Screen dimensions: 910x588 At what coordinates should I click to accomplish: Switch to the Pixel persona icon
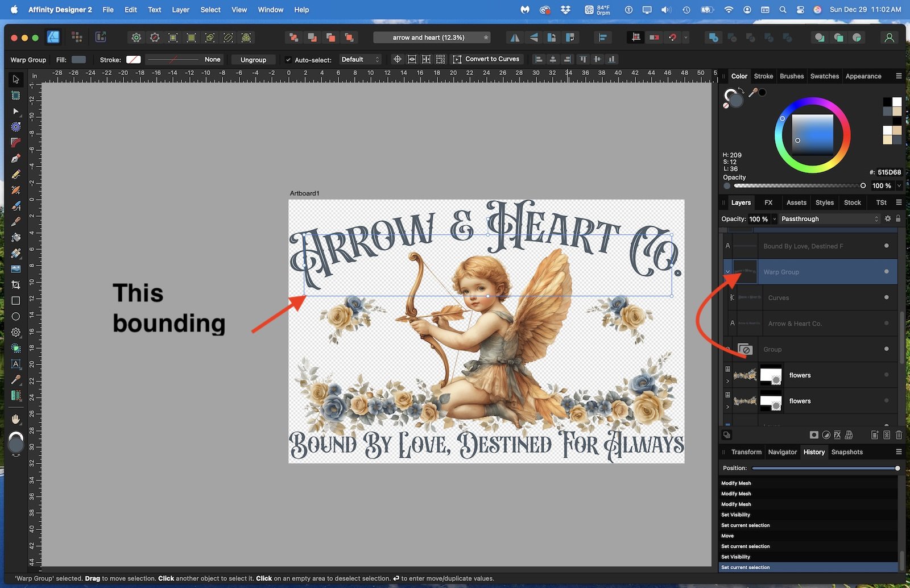coord(77,38)
